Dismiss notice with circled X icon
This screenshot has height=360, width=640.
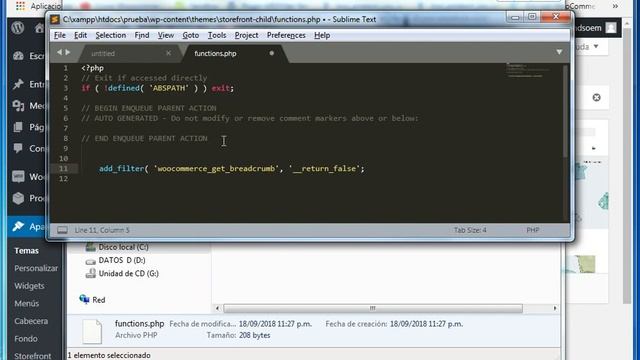pos(596,98)
